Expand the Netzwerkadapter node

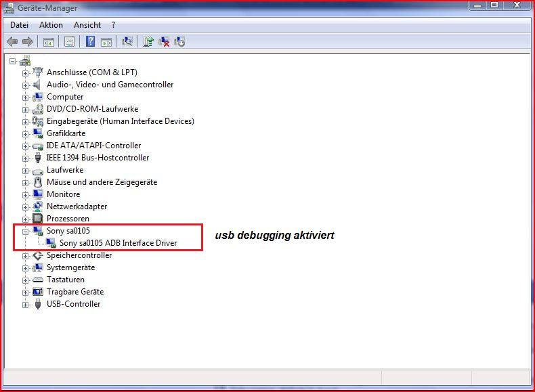click(25, 207)
